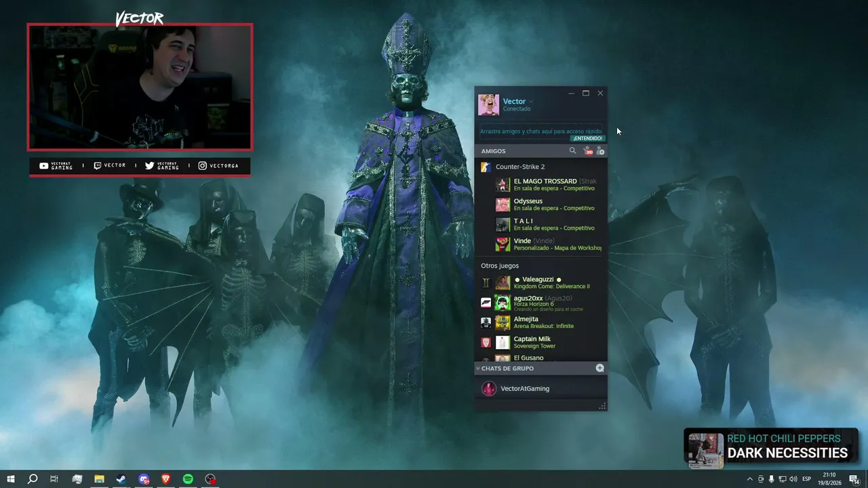Click the Arena Breakout game icon
The width and height of the screenshot is (868, 488).
[x=486, y=323]
